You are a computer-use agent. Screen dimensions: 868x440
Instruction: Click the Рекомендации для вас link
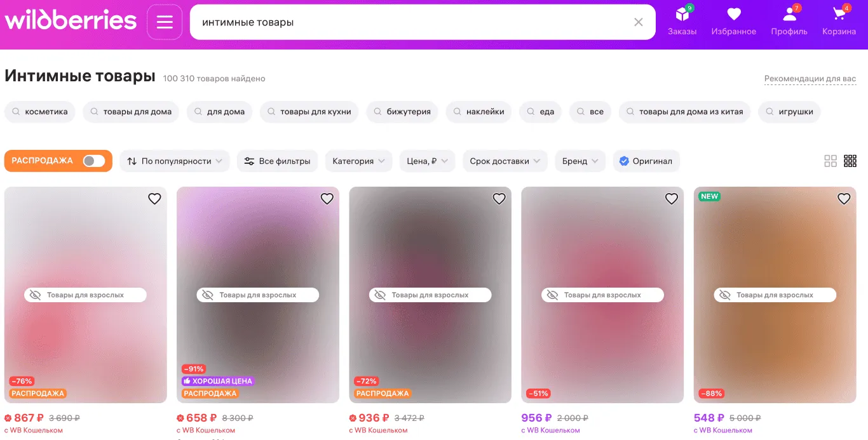pos(810,79)
